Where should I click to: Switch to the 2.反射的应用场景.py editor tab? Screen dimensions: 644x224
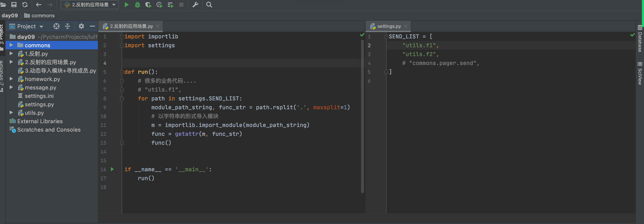[x=131, y=26]
